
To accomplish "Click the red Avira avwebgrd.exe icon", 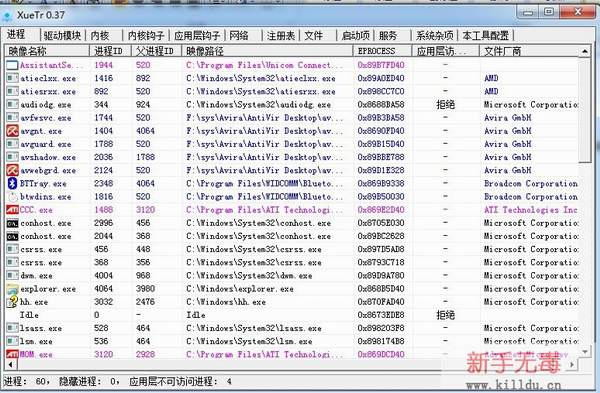I will [12, 170].
